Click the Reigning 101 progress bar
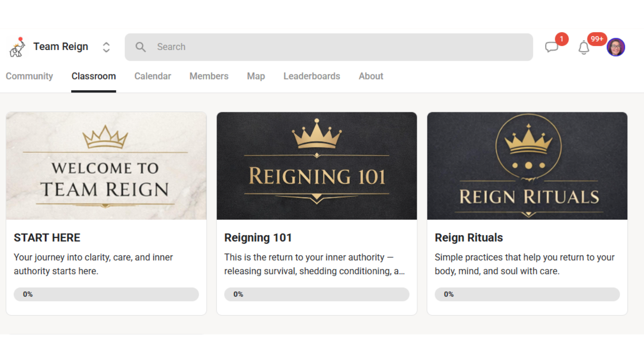The height and width of the screenshot is (363, 644). 316,295
